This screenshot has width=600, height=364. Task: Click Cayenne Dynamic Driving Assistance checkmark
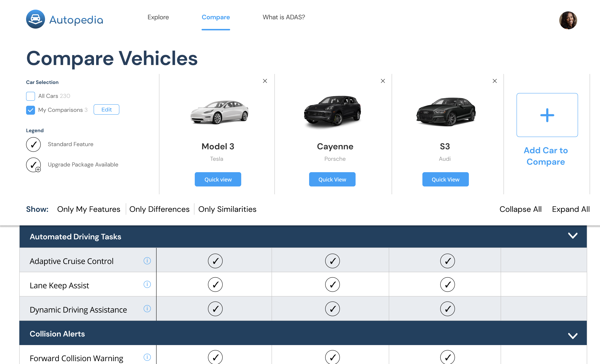[x=332, y=309]
